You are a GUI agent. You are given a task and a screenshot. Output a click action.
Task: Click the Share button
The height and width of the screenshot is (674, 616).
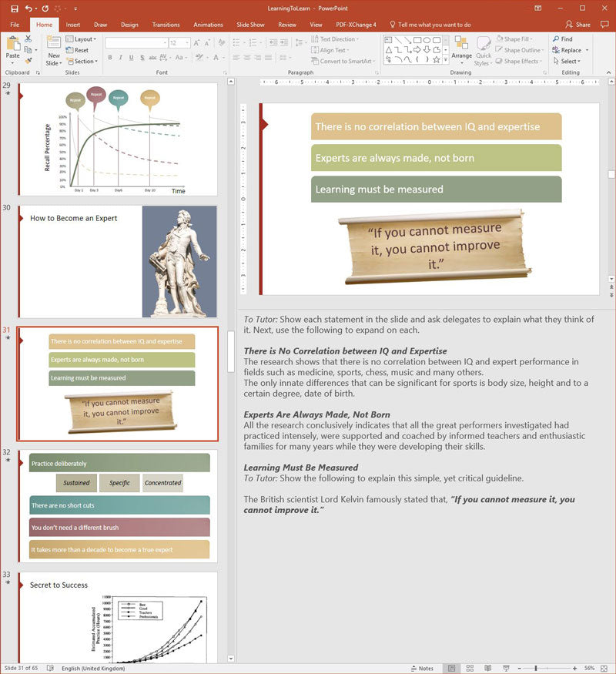578,25
